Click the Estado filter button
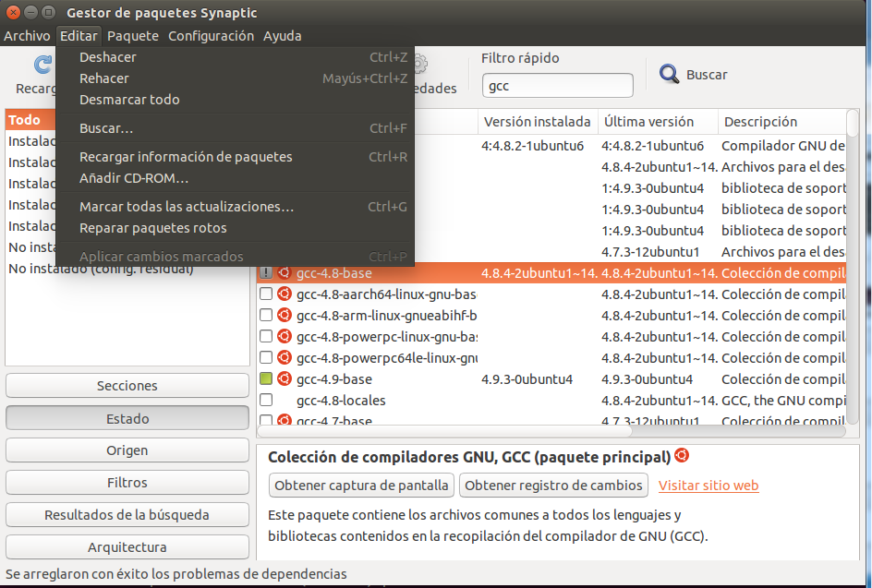This screenshot has width=872, height=588. (127, 418)
